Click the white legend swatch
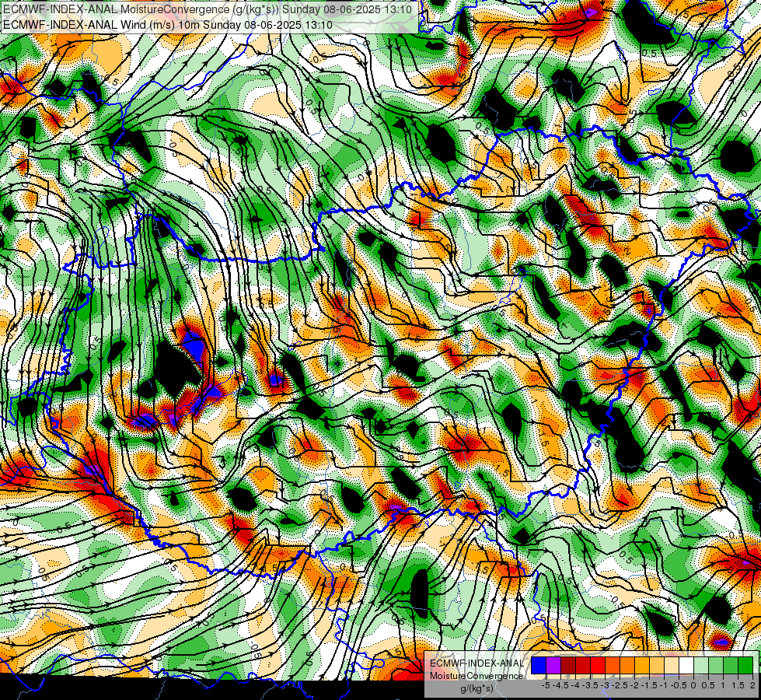761x700 pixels. 686,666
